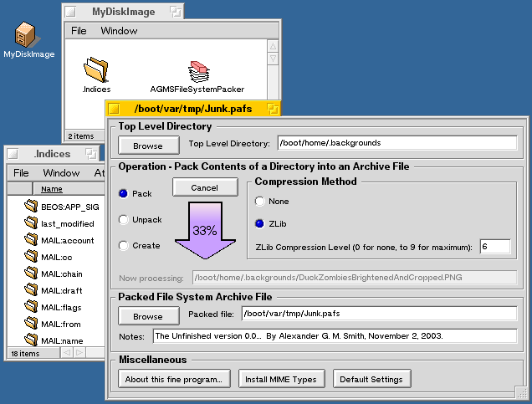
Task: Click the /boot/var/tmp/Junk.pafs title tab
Action: click(193, 109)
